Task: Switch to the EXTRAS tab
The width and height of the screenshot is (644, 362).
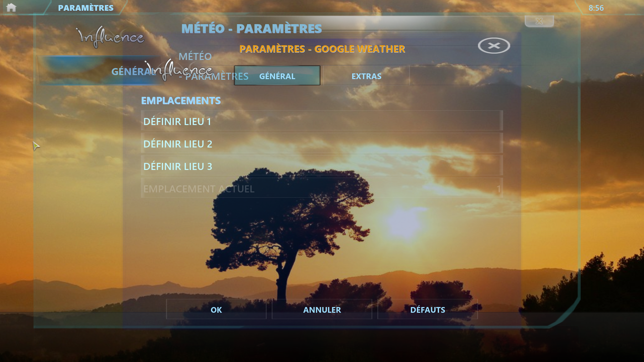Action: 366,76
